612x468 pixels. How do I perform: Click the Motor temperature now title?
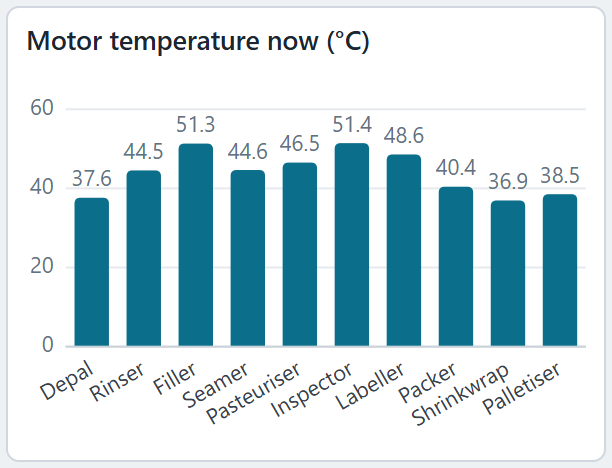pos(198,41)
